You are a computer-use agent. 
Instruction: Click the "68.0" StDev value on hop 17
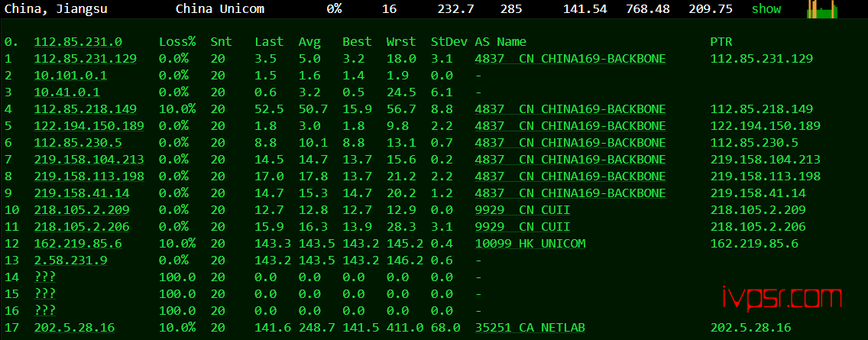(x=445, y=327)
